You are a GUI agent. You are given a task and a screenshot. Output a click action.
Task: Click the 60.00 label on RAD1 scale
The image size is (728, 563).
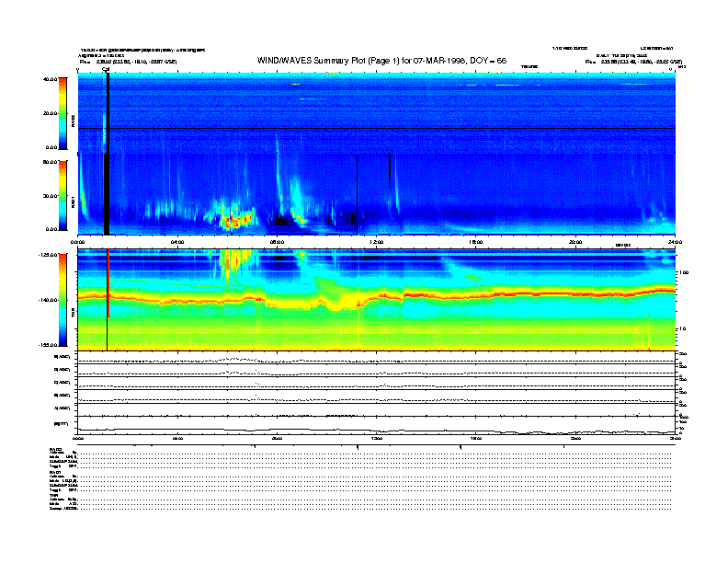[x=50, y=162]
